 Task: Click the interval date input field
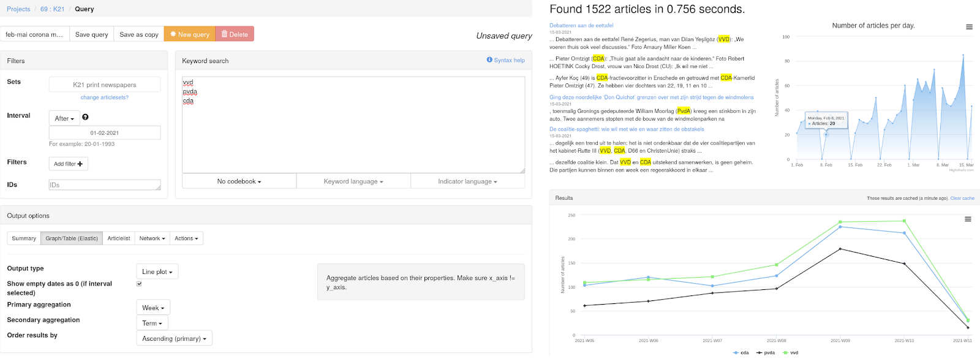coord(105,133)
